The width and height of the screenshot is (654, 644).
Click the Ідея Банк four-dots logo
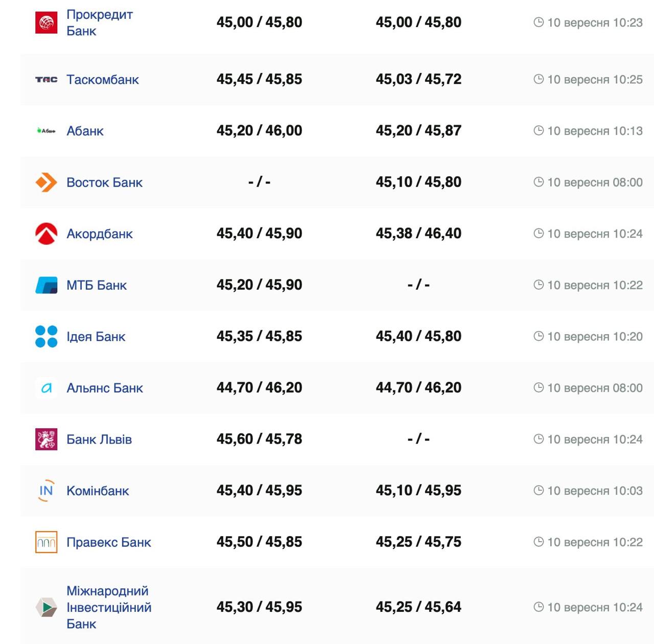[x=46, y=336]
